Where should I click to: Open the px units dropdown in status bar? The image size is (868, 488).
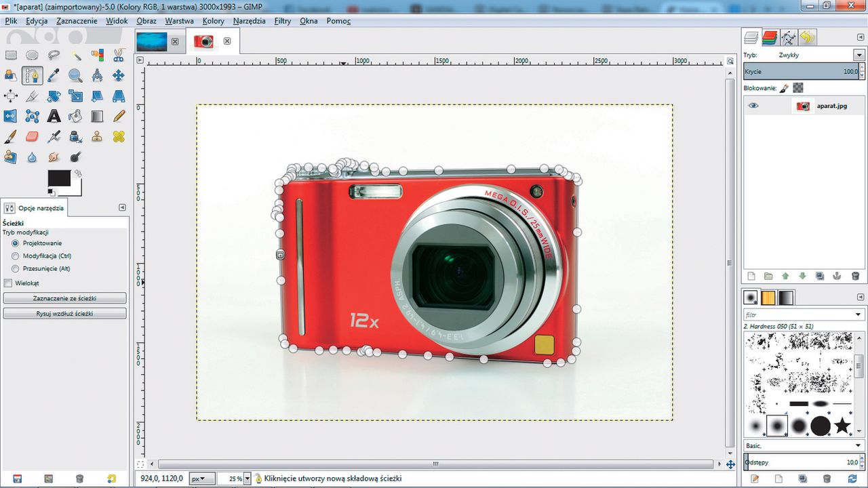tap(202, 479)
